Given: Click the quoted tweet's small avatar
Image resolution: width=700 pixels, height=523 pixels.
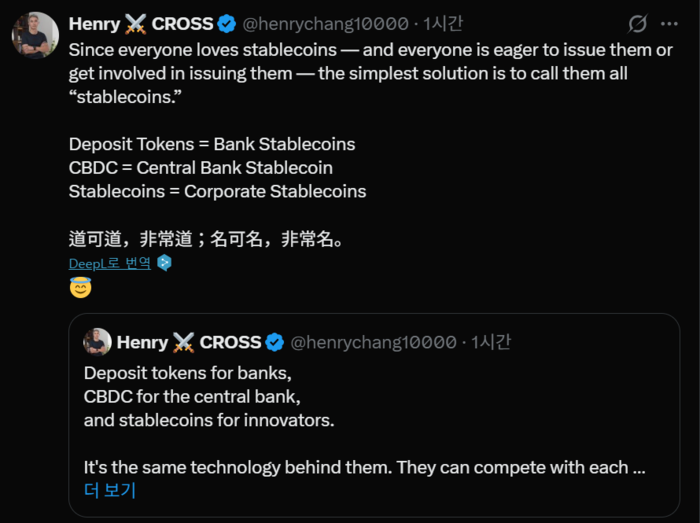Looking at the screenshot, I should pos(97,342).
